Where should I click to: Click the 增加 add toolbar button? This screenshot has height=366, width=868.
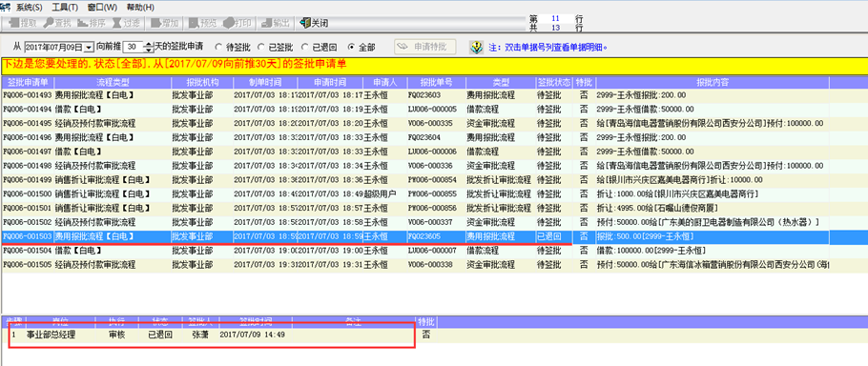[164, 23]
